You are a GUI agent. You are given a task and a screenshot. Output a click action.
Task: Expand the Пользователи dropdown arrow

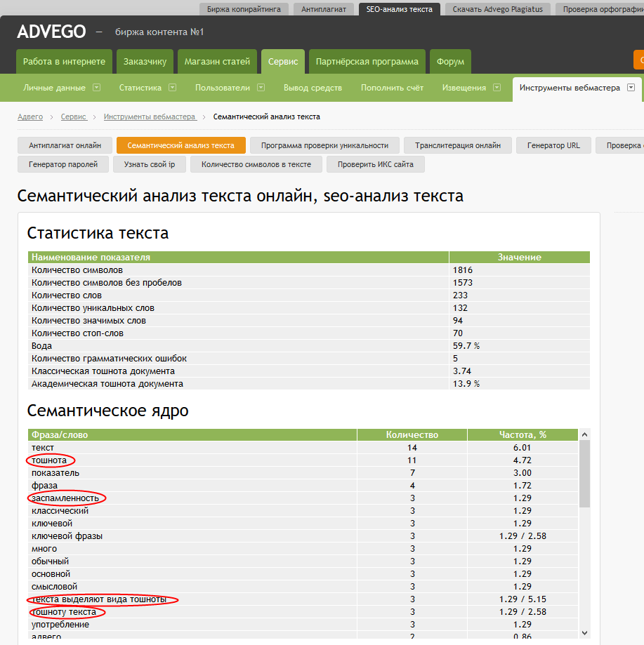(261, 88)
